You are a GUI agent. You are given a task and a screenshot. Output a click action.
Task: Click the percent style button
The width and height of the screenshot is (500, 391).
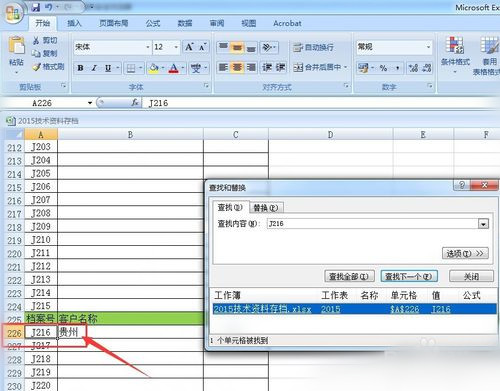pyautogui.click(x=383, y=68)
